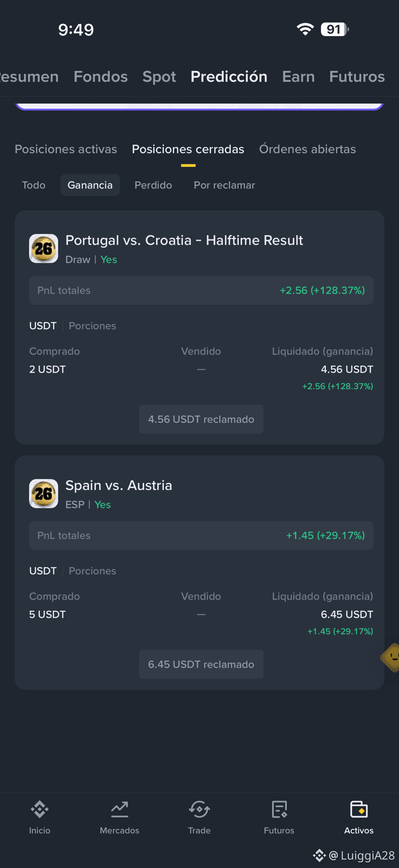Tap the floating yellow mascot icon
This screenshot has height=868, width=399.
click(x=391, y=657)
